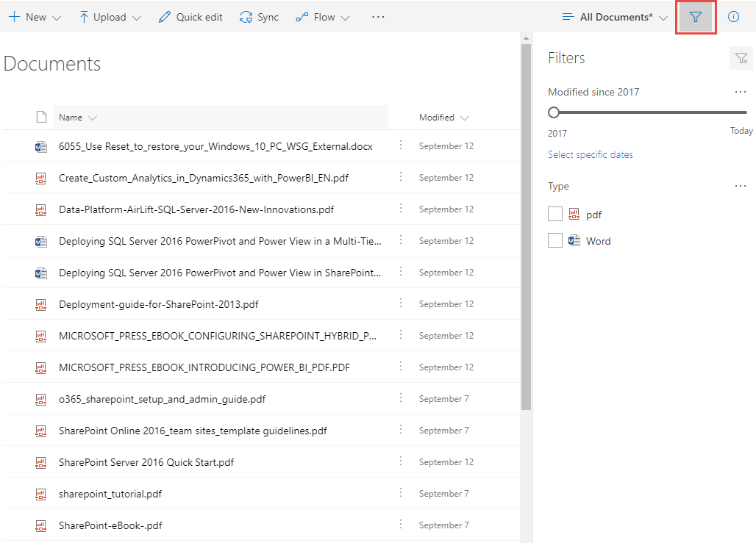Click the Documents library title
Viewport: 756px width, 543px height.
pos(52,64)
